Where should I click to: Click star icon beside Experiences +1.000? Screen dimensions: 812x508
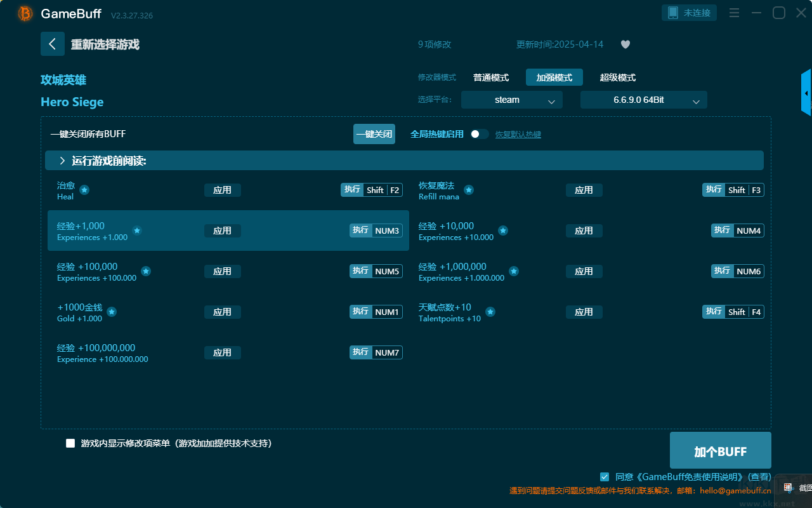pos(137,231)
